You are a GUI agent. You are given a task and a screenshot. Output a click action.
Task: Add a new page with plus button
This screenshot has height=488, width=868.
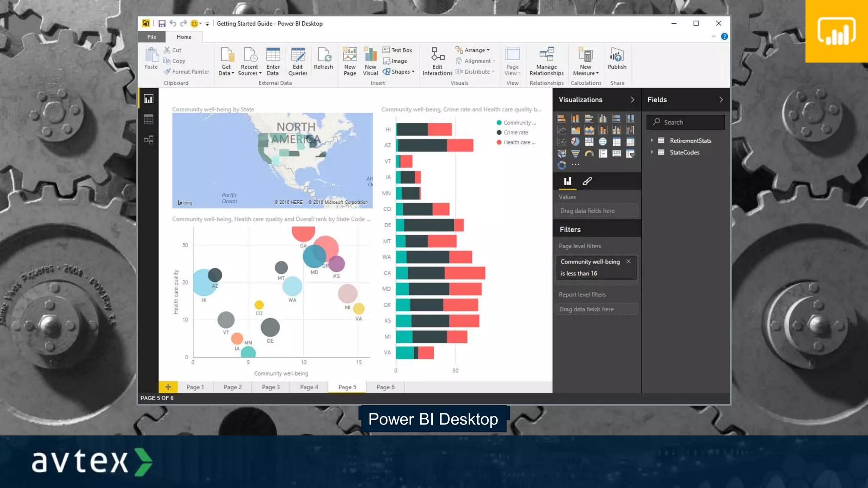point(168,387)
